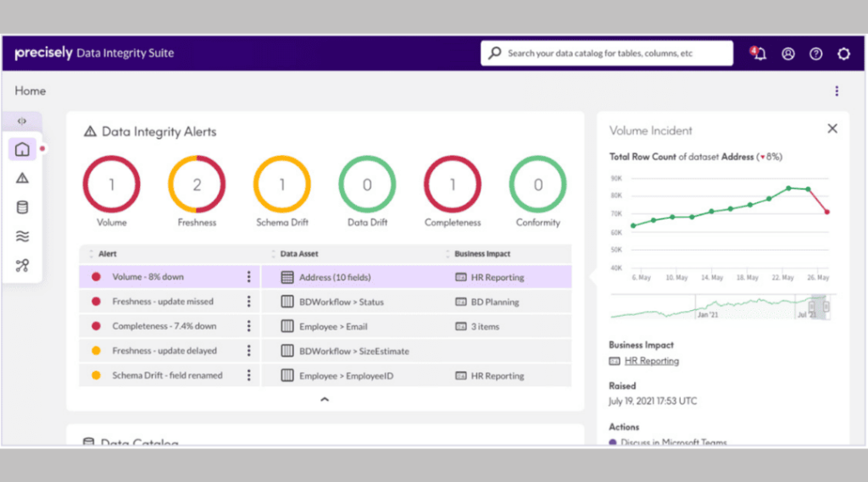
Task: Open the user account profile icon
Action: 788,53
